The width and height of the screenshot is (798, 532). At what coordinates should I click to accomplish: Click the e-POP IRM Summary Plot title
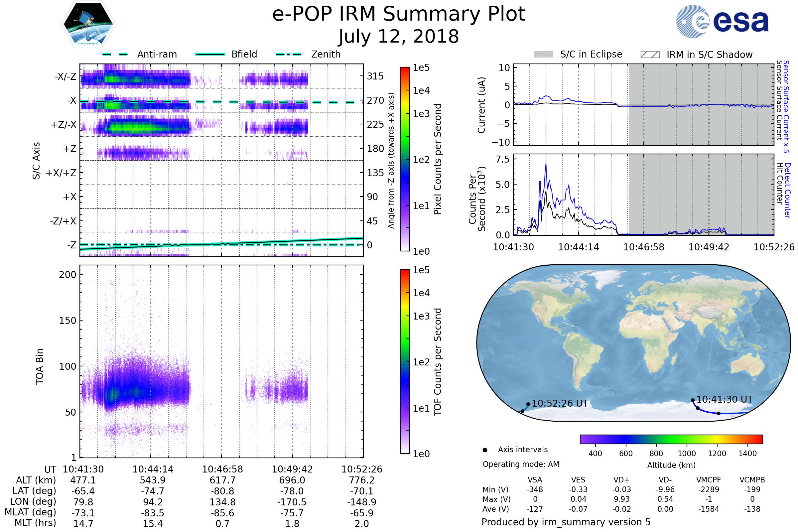click(399, 14)
